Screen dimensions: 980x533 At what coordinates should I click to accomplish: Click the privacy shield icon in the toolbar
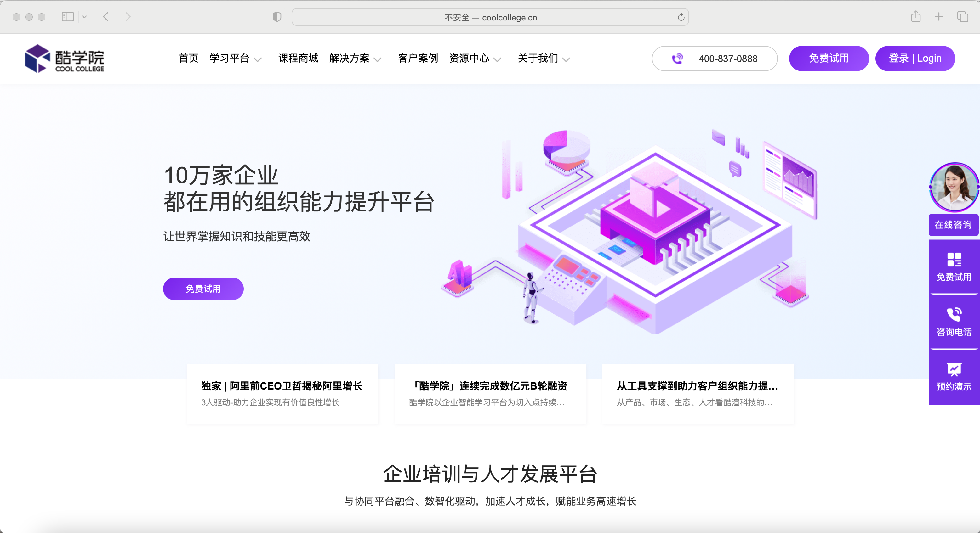(x=277, y=17)
